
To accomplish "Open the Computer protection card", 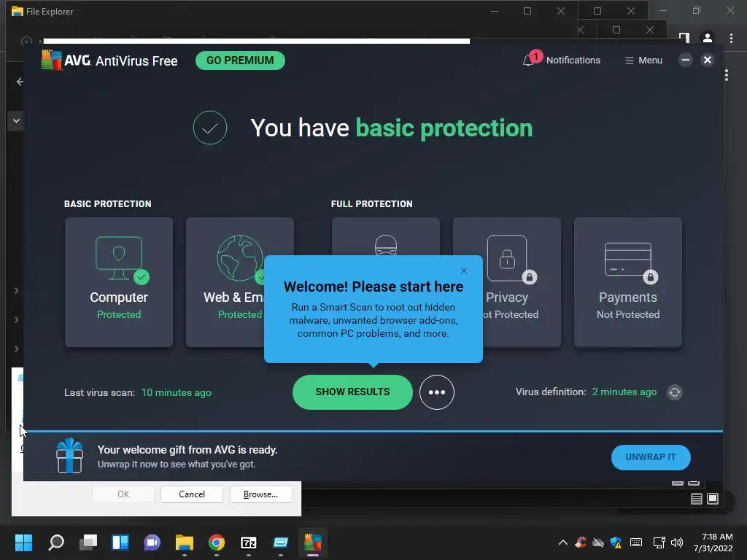I will 119,282.
